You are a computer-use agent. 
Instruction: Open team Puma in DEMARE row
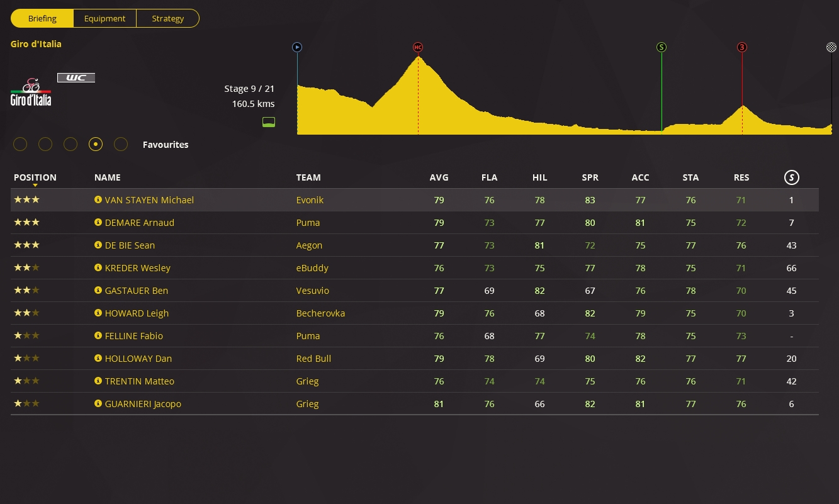point(308,223)
